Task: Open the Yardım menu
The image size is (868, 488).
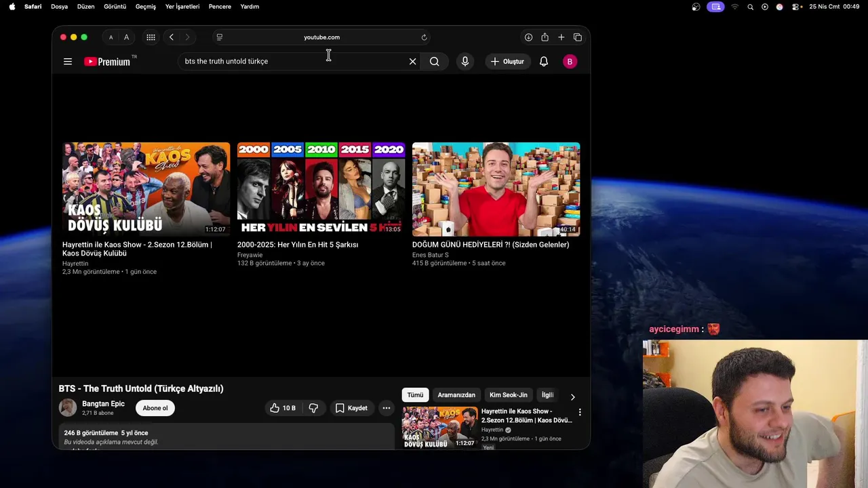Action: click(250, 7)
